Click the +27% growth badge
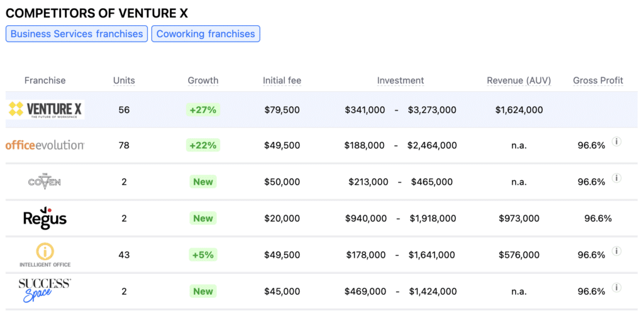644x323 pixels. [x=203, y=109]
